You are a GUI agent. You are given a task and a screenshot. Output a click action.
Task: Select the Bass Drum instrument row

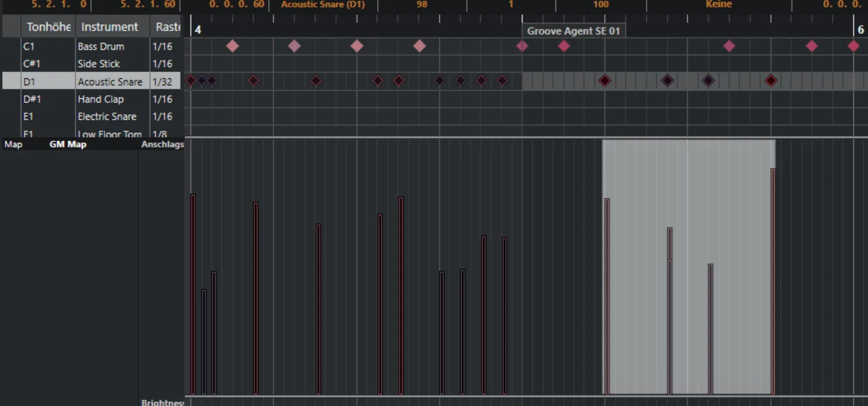point(91,46)
